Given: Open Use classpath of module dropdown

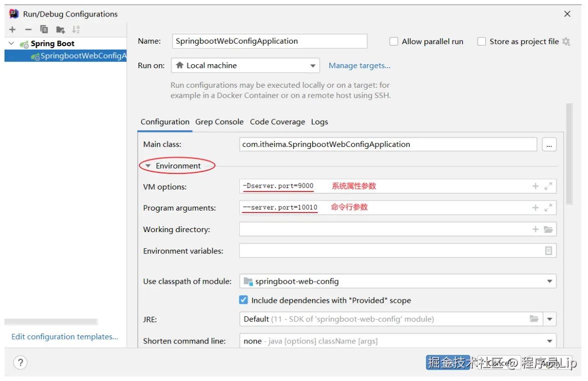Looking at the screenshot, I should 398,282.
